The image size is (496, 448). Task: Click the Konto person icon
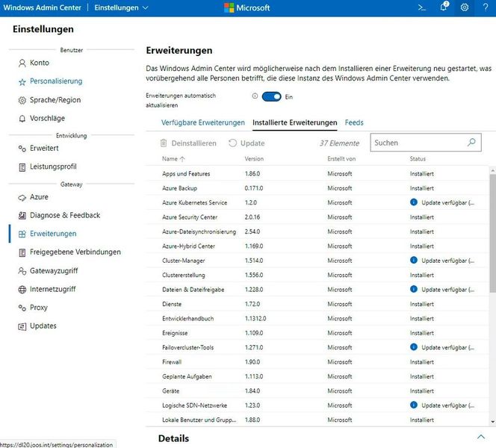tap(22, 63)
